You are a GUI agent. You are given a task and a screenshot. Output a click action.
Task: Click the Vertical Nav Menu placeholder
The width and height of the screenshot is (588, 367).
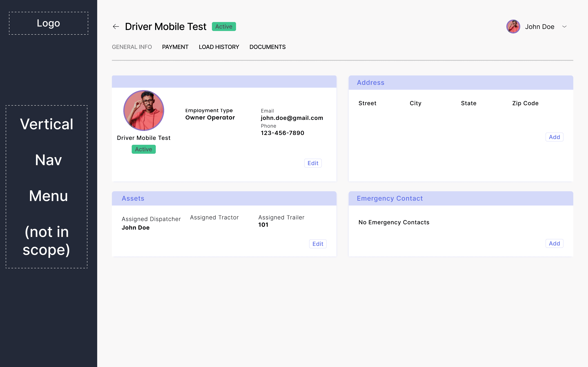(47, 187)
